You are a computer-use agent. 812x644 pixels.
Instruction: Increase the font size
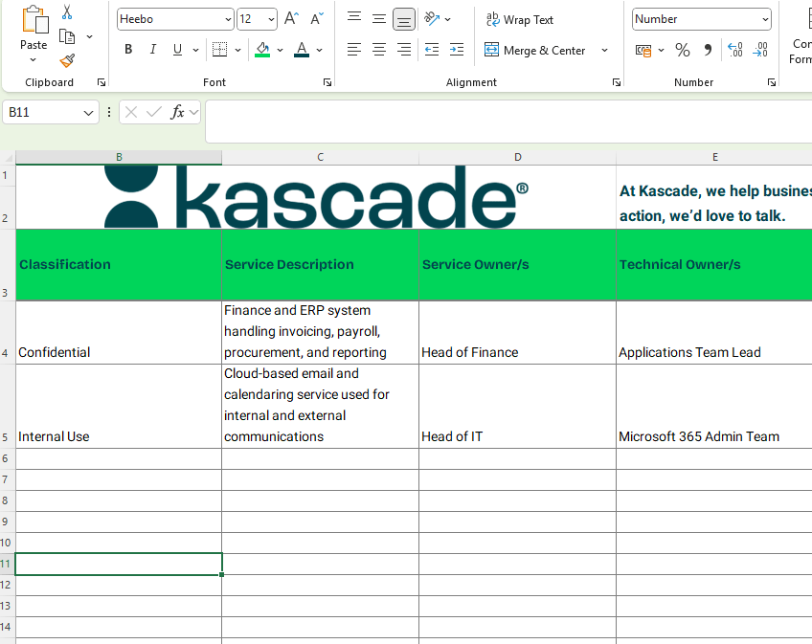[290, 17]
